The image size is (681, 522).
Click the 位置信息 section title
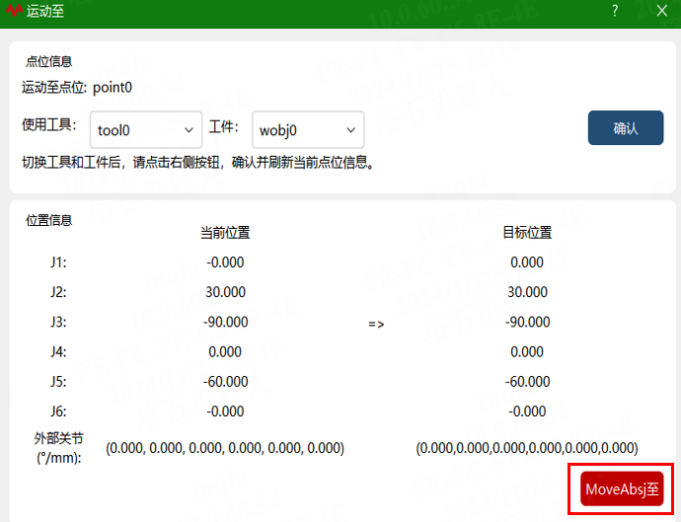[x=49, y=220]
